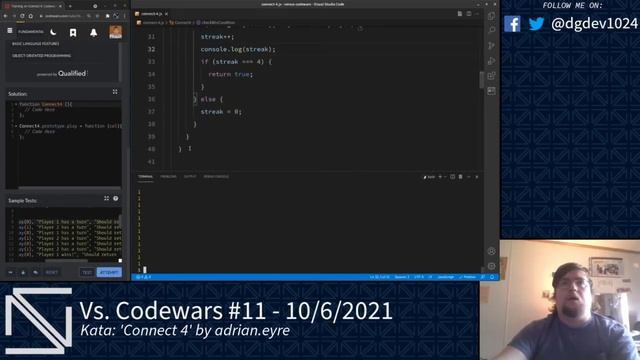The image size is (640, 360).
Task: Click the browser address bar
Action: [64, 16]
